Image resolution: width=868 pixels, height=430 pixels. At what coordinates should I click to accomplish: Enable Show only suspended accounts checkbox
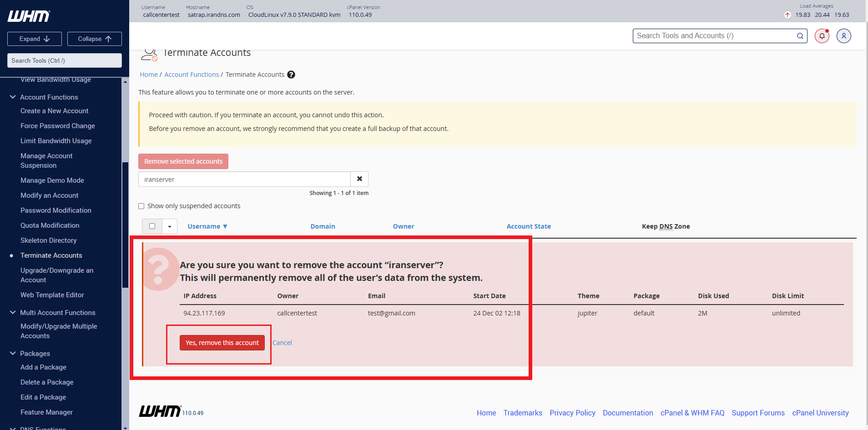coord(141,206)
